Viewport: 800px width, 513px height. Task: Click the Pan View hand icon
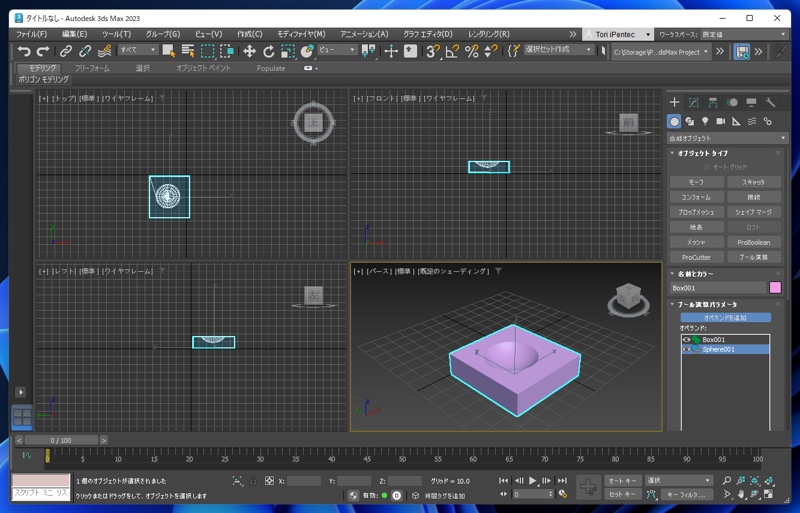(x=741, y=494)
